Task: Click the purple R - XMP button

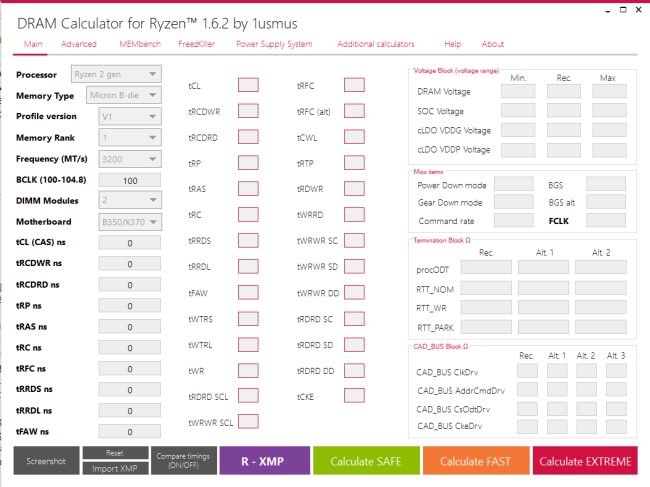Action: click(x=264, y=460)
